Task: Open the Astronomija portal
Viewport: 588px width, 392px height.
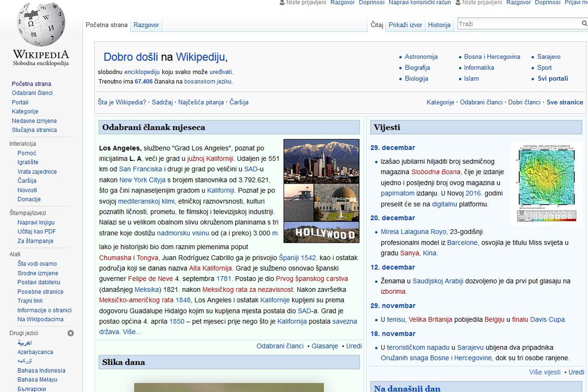Action: [x=420, y=57]
